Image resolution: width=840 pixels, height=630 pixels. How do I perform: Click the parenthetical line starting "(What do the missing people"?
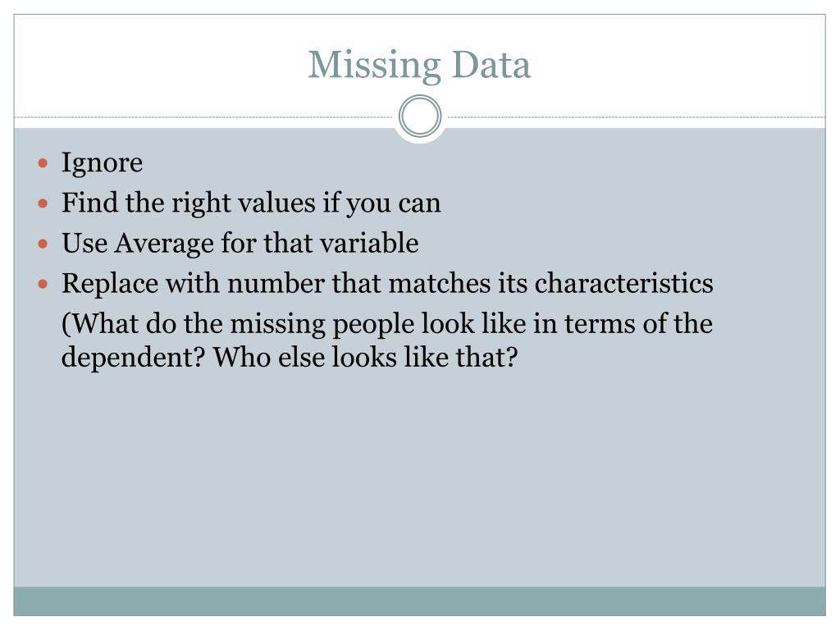[x=387, y=324]
